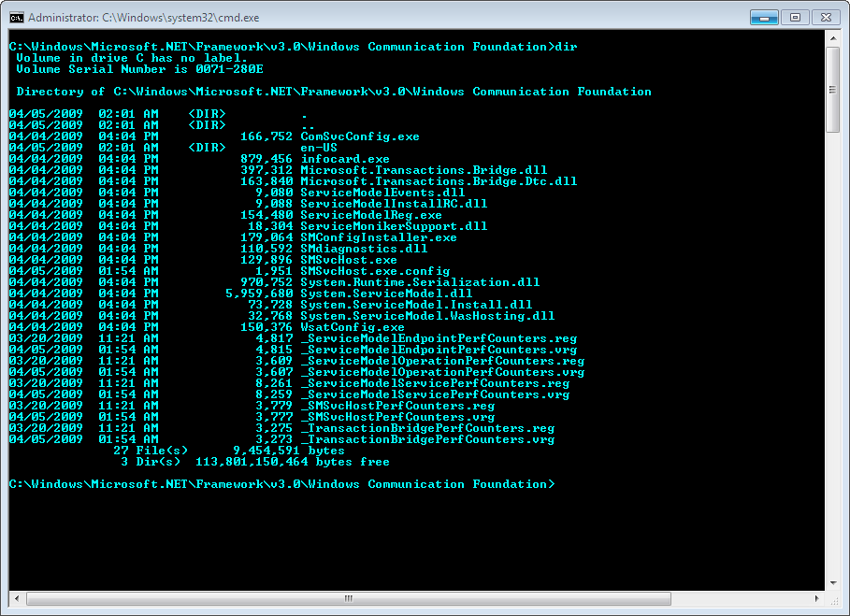Click the horizontal scrollbar right arrow

(x=817, y=598)
